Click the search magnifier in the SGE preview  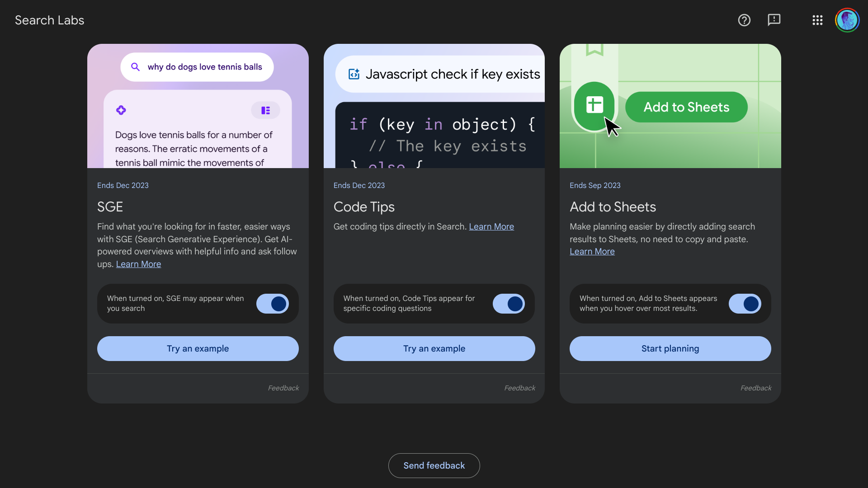tap(135, 67)
